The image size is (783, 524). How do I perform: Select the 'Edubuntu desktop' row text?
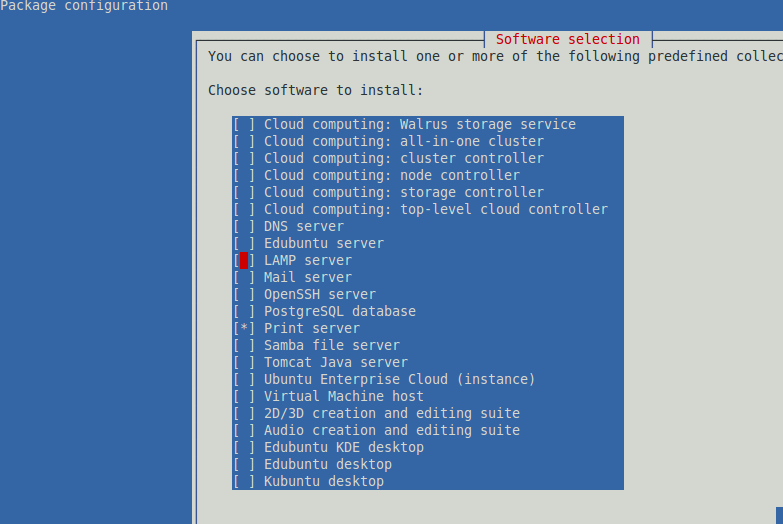click(328, 465)
